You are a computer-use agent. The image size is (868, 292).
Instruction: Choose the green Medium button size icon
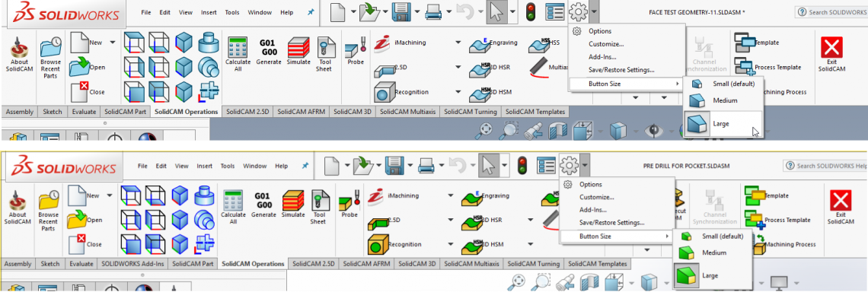tap(687, 252)
